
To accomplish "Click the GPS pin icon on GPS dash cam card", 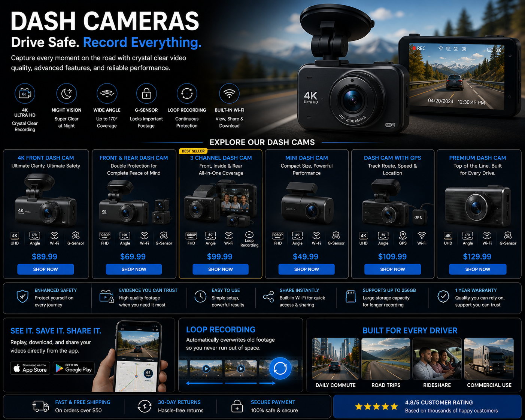I will click(x=403, y=235).
